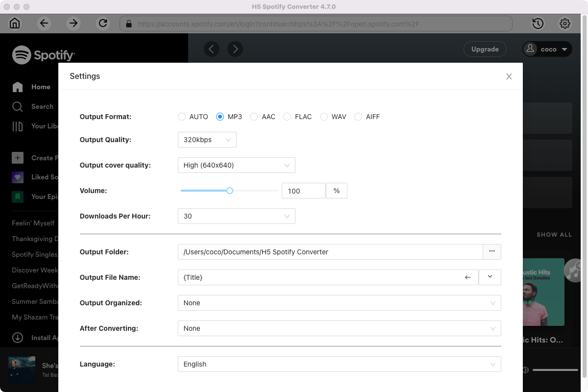Select FLAC output format
Screen dimensions: 588x392
click(287, 117)
